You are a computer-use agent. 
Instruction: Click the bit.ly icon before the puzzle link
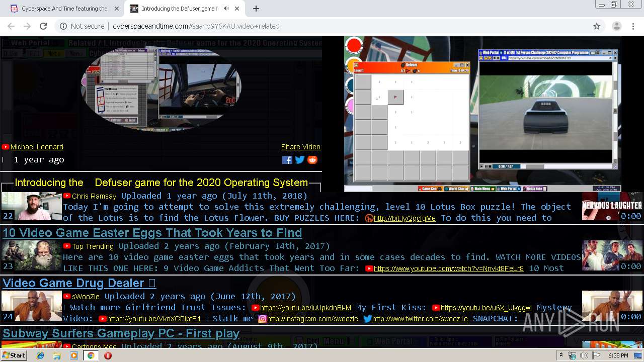pyautogui.click(x=369, y=218)
